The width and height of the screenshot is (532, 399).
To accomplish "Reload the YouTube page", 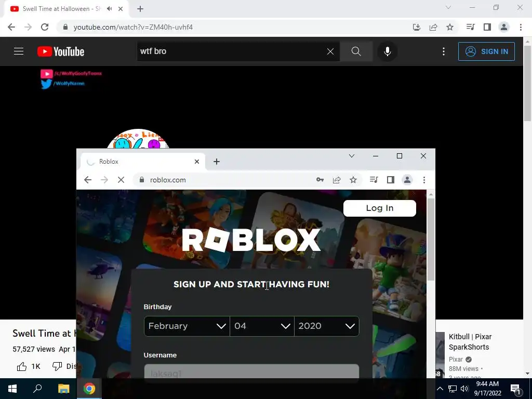I will point(45,27).
